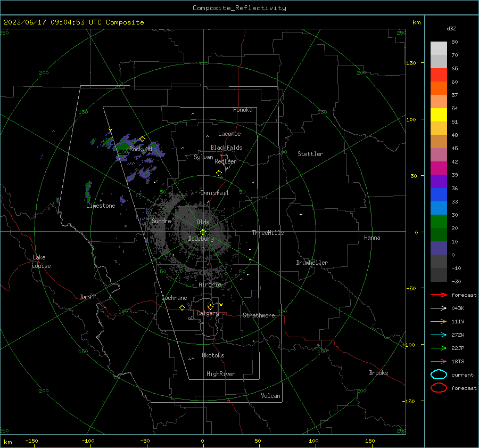The image size is (479, 448).
Task: Click the Okotoks city label
Action: (213, 355)
